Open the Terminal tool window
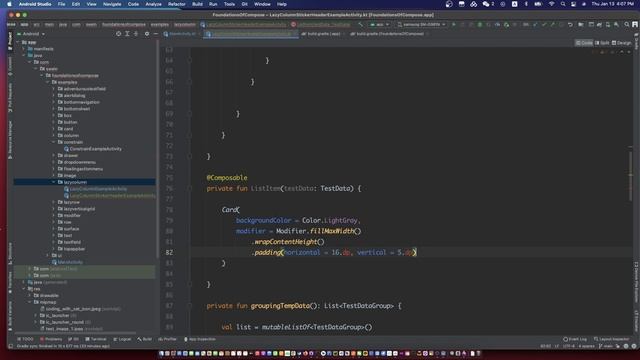 [x=96, y=339]
